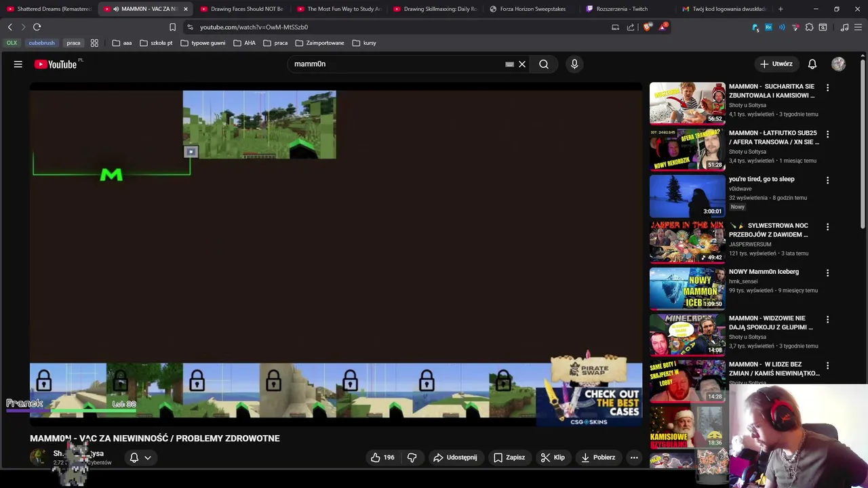This screenshot has height=488, width=868.
Task: Open options for SYLWESTROWA NOC video
Action: coord(827,226)
